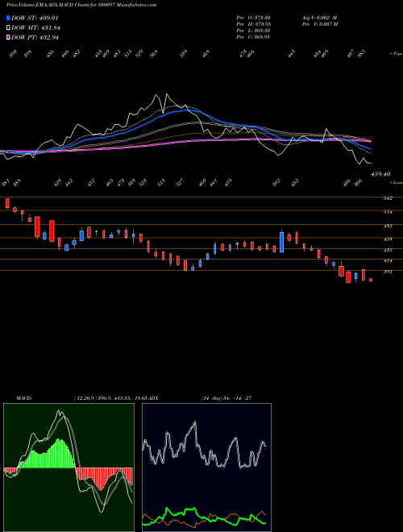Click the 391 price axis label
The height and width of the screenshot is (532, 403).
pyautogui.click(x=388, y=272)
